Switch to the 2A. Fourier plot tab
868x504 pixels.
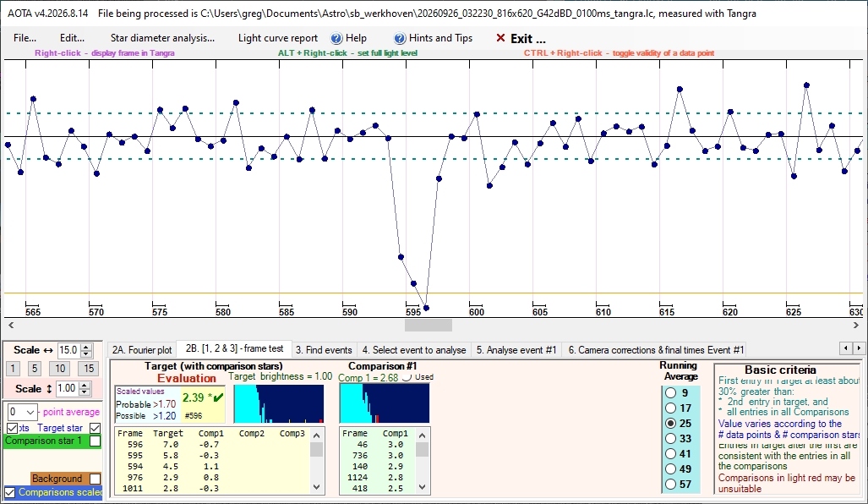142,350
